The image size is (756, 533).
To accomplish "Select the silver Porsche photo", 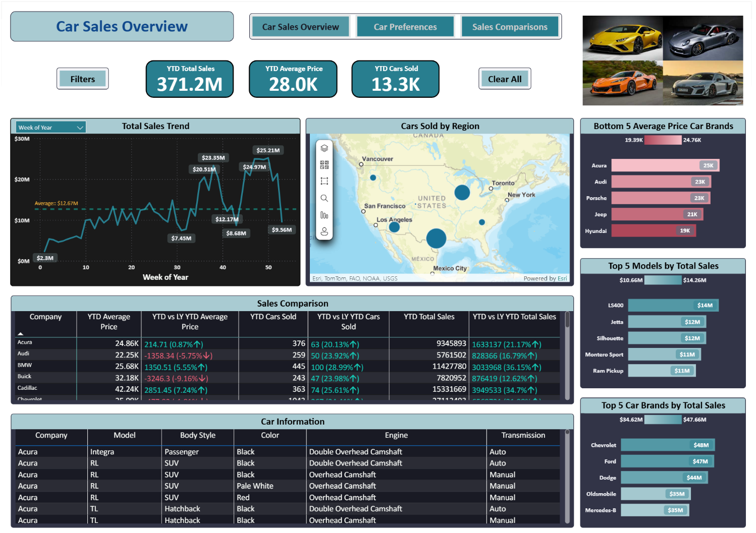I will click(703, 38).
